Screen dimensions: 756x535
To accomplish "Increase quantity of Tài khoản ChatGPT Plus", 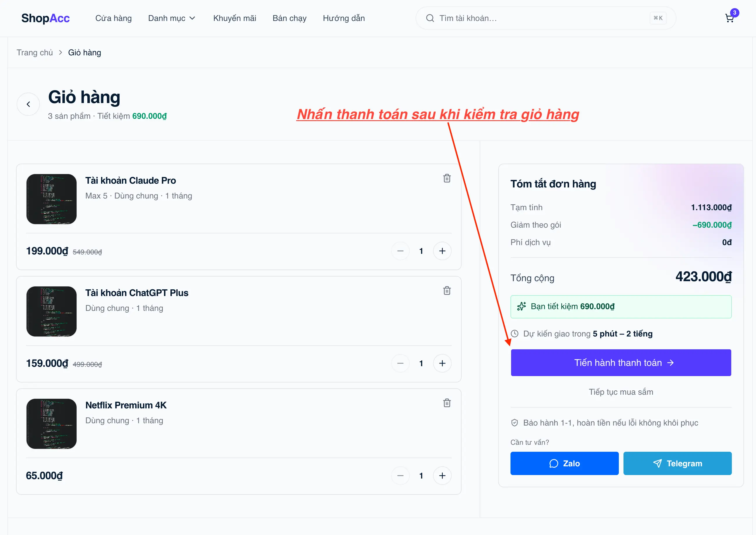I will click(x=442, y=363).
